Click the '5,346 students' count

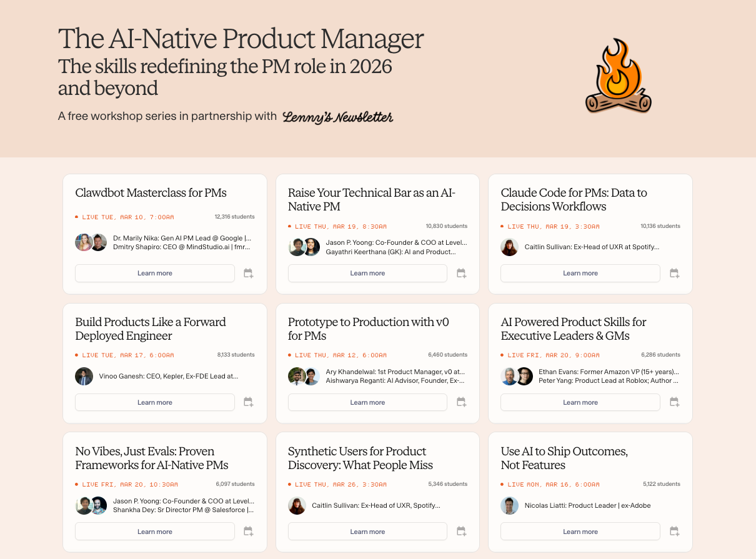tap(448, 484)
